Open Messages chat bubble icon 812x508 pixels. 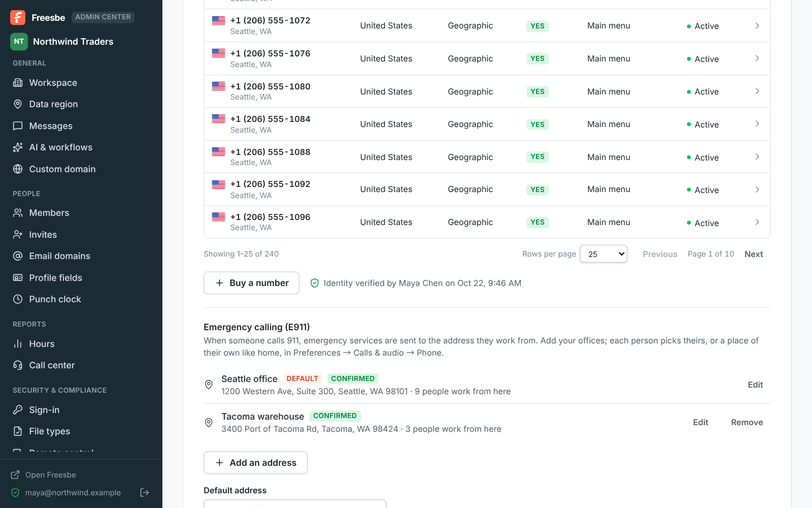click(x=18, y=126)
